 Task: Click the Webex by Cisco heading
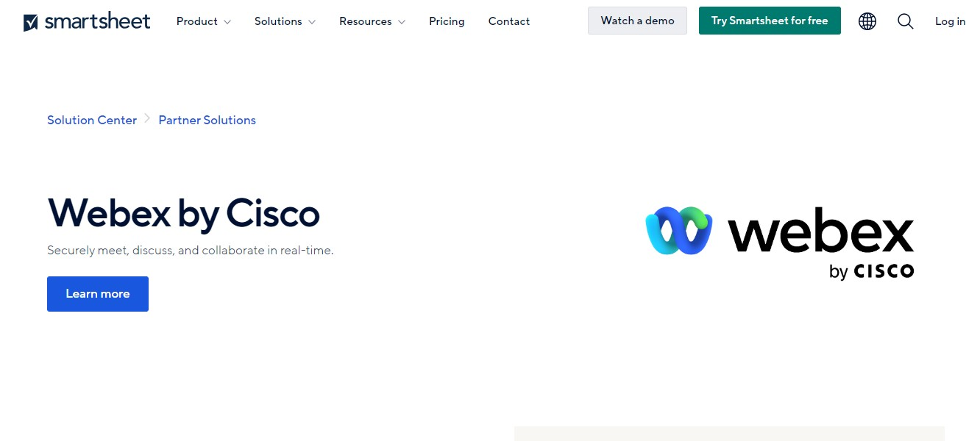click(x=184, y=212)
